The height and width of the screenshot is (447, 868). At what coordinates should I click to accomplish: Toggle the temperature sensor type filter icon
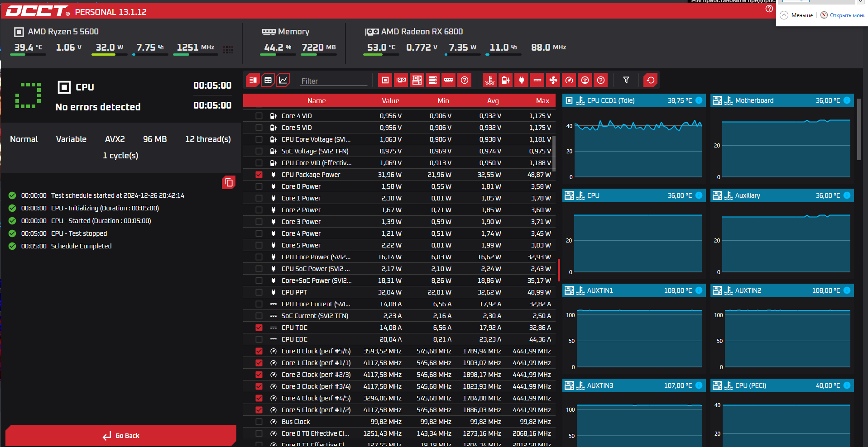[x=490, y=80]
